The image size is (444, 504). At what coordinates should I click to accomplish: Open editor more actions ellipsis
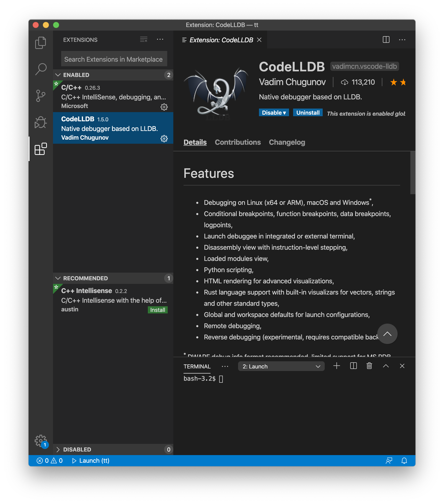[x=402, y=39]
